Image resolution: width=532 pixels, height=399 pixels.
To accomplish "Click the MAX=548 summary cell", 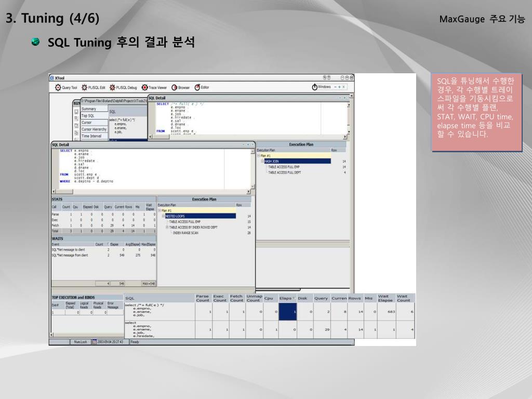I will (149, 284).
